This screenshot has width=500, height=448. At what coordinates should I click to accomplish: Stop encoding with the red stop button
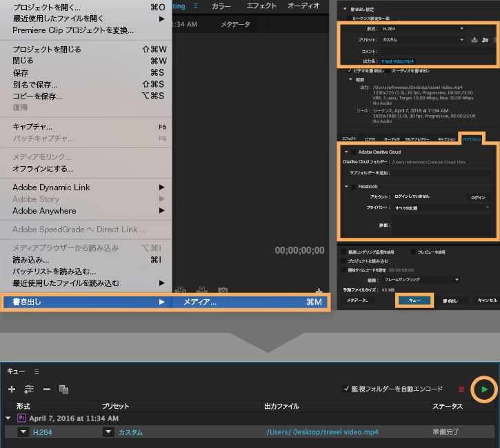click(461, 389)
